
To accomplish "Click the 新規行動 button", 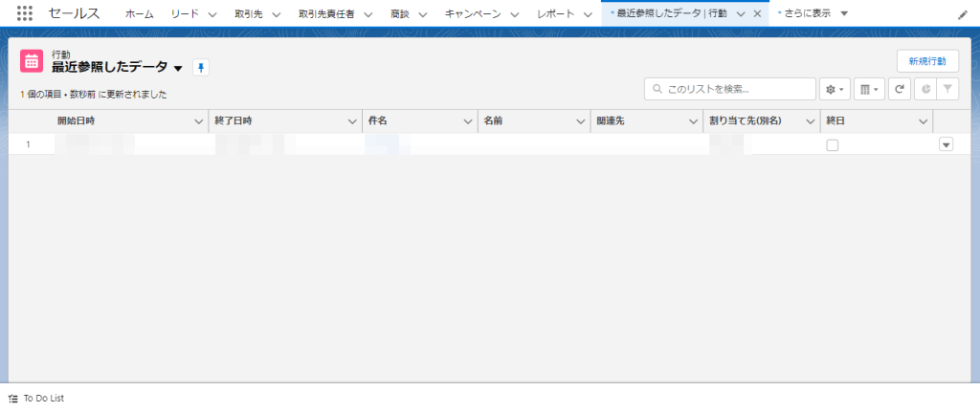I will pyautogui.click(x=927, y=61).
